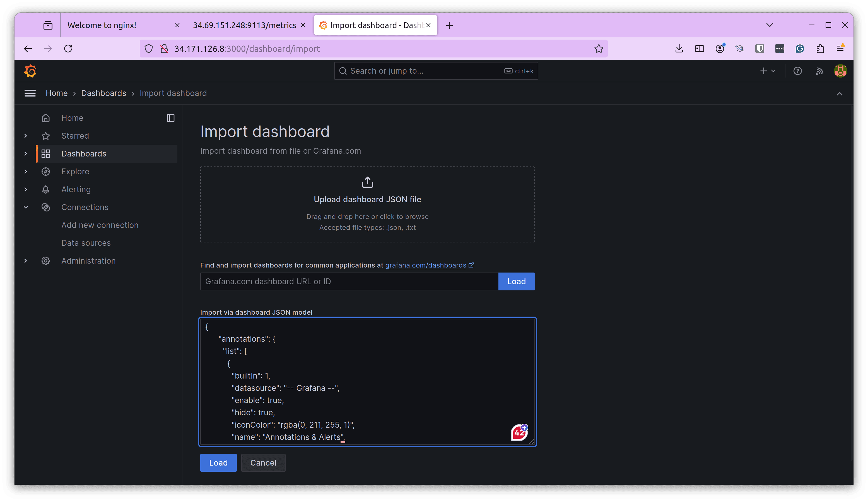Click Load beside the dashboard URL field
Viewport: 868px width, 501px height.
pos(516,281)
